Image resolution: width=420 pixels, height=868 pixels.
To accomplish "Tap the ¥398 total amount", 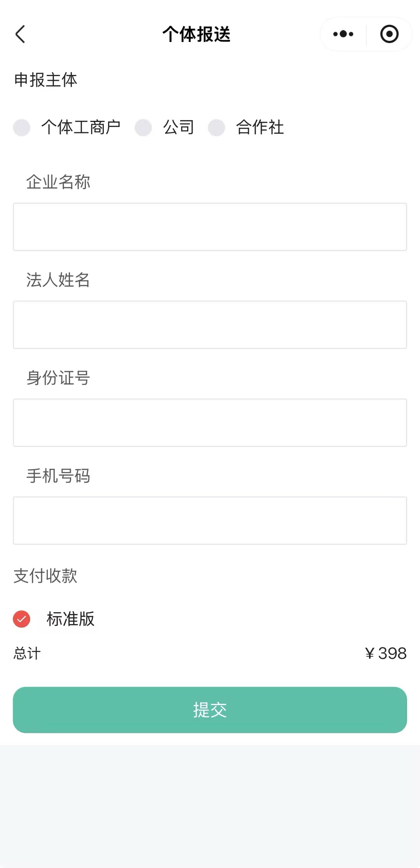I will click(x=386, y=654).
